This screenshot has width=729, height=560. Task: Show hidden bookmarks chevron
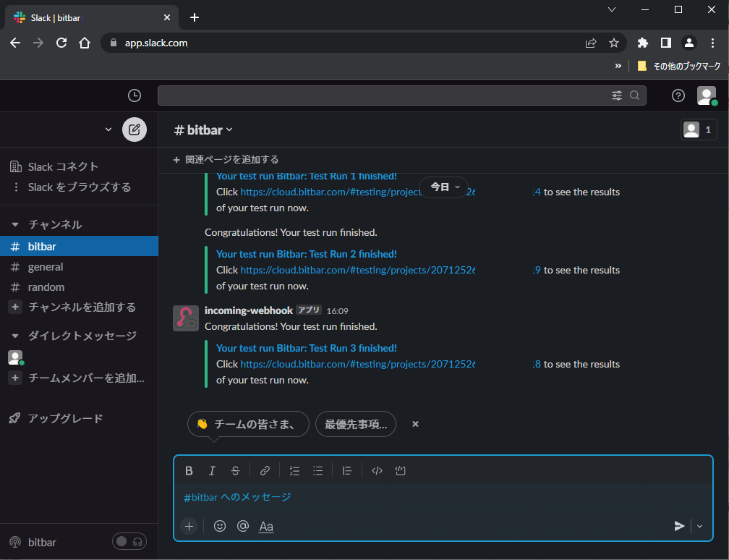618,66
